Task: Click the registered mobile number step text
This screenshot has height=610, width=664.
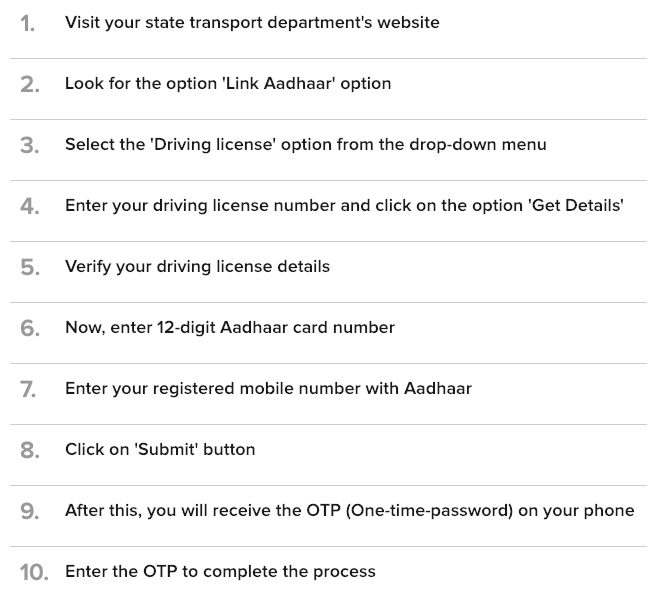Action: (268, 388)
